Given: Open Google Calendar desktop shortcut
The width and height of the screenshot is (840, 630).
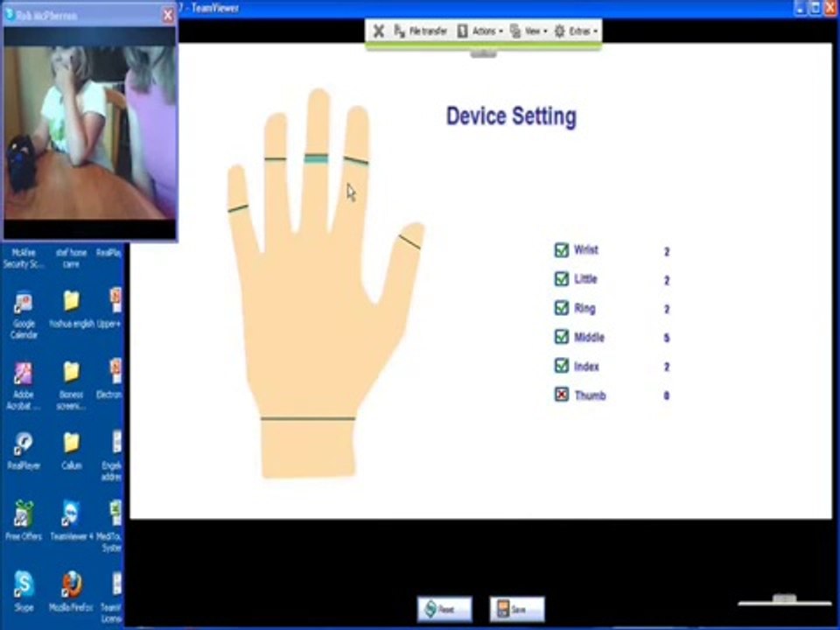Looking at the screenshot, I should [x=24, y=314].
